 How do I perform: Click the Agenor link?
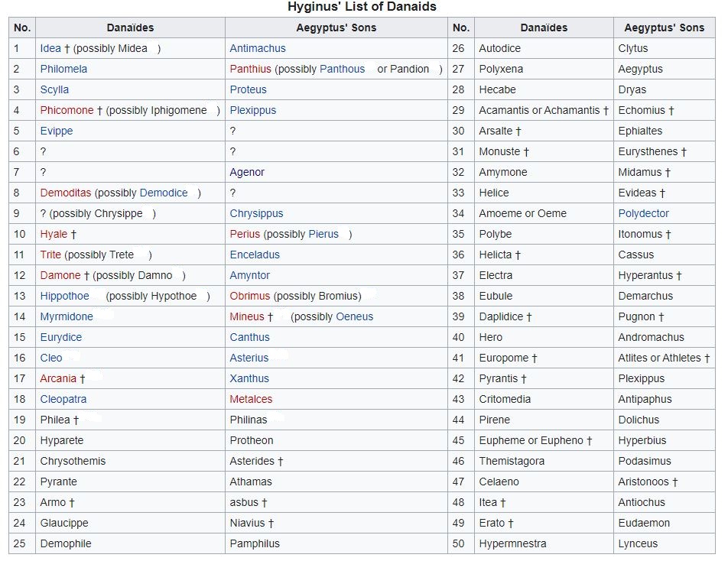coord(246,172)
